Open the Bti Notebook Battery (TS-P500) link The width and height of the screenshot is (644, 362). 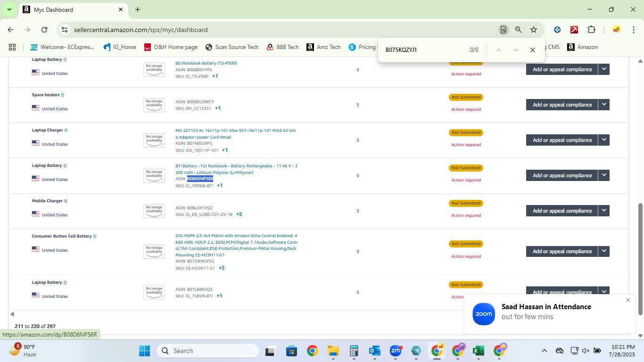(x=206, y=63)
